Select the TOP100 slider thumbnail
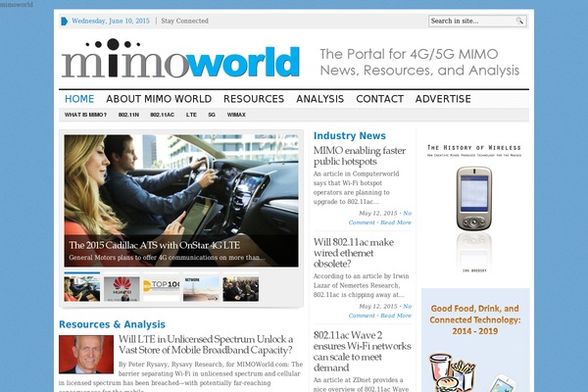Image resolution: width=588 pixels, height=392 pixels. pyautogui.click(x=162, y=289)
